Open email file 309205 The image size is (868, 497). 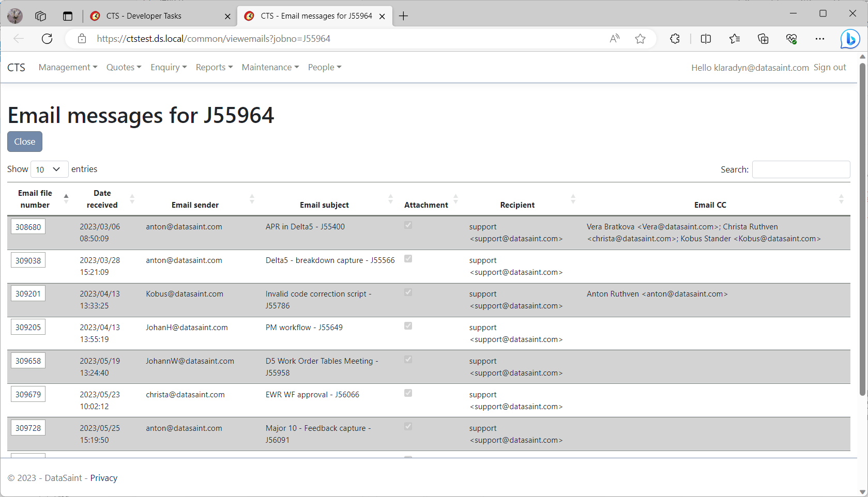pos(28,328)
